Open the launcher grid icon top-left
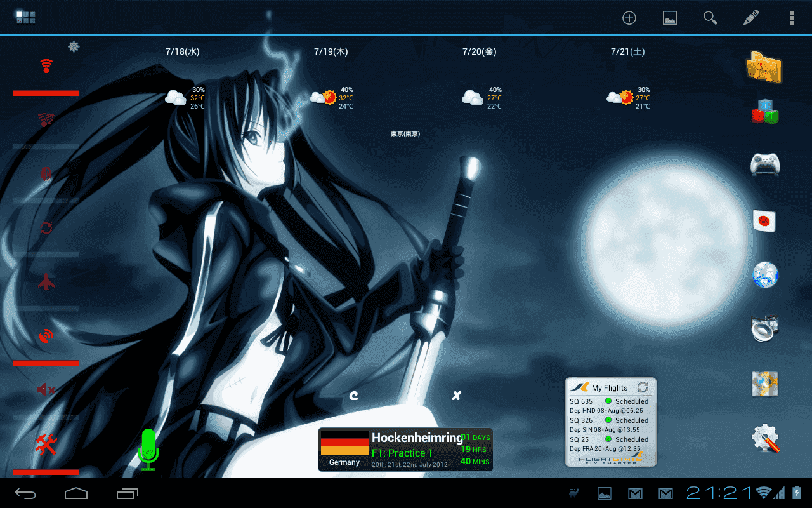The height and width of the screenshot is (508, 812). pos(25,17)
